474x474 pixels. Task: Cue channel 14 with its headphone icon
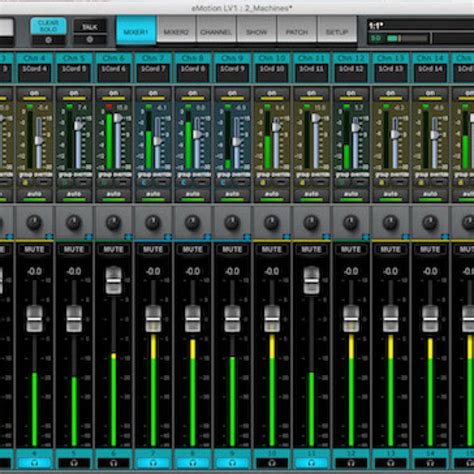[x=430, y=463]
